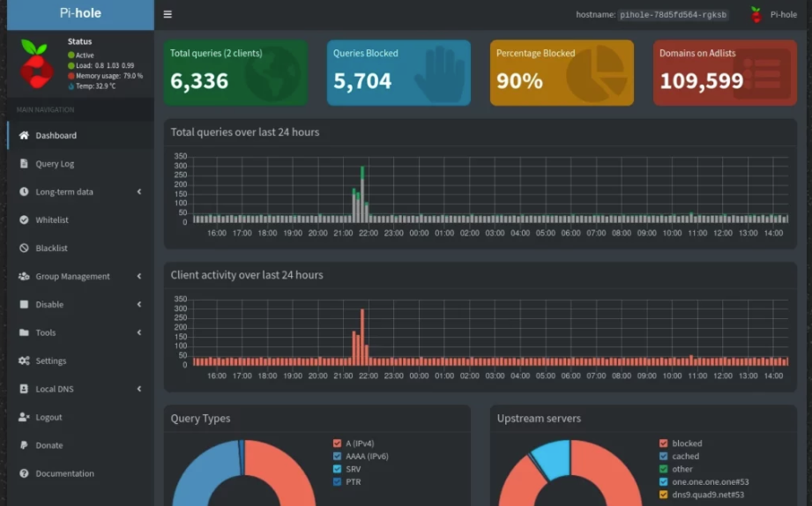Viewport: 812px width, 506px height.
Task: Click the cached legend color swatch
Action: click(664, 457)
